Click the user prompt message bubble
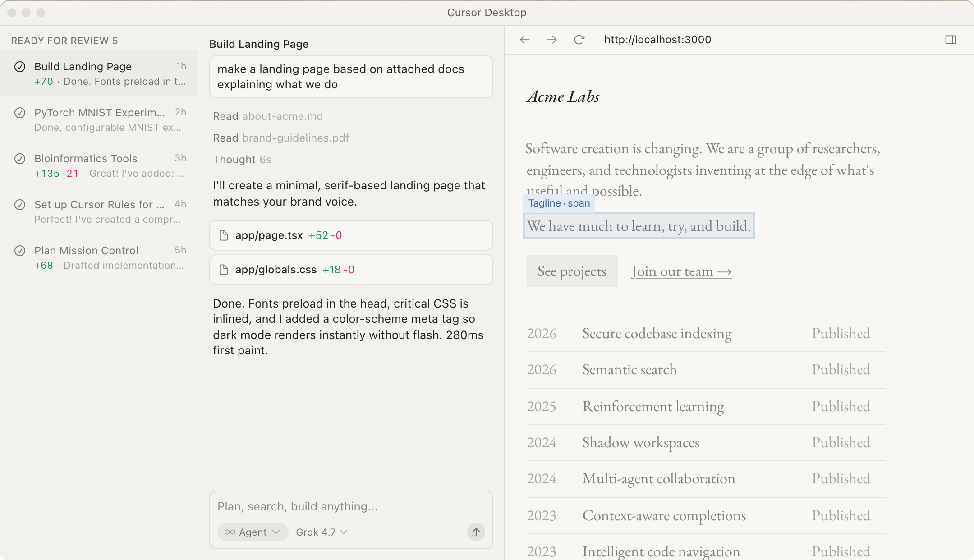Viewport: 974px width, 560px height. [351, 77]
